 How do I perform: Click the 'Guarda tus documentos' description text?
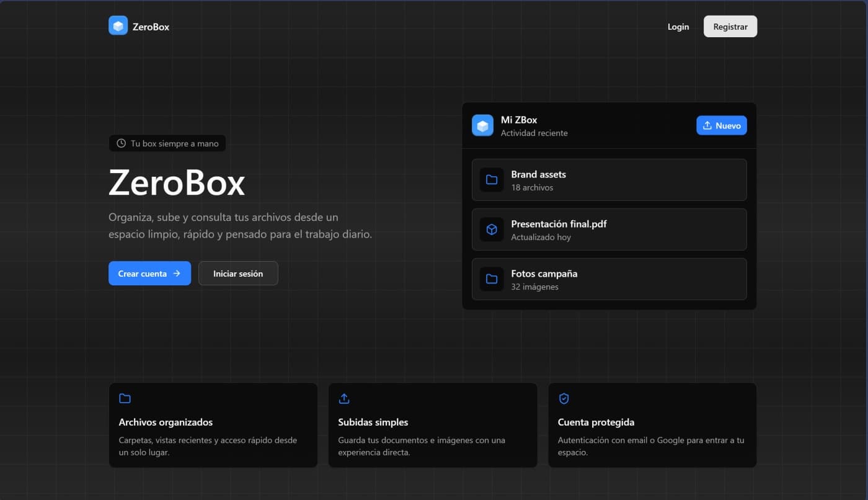click(422, 446)
